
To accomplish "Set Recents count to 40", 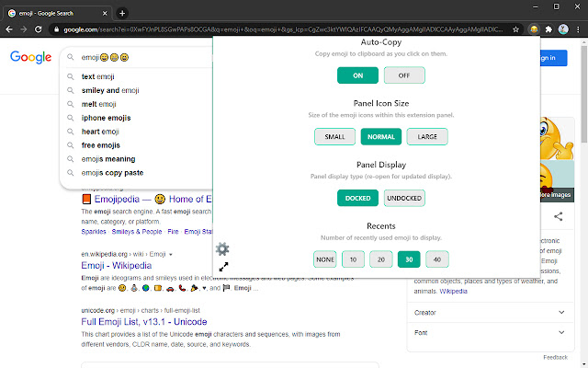I will pyautogui.click(x=437, y=259).
